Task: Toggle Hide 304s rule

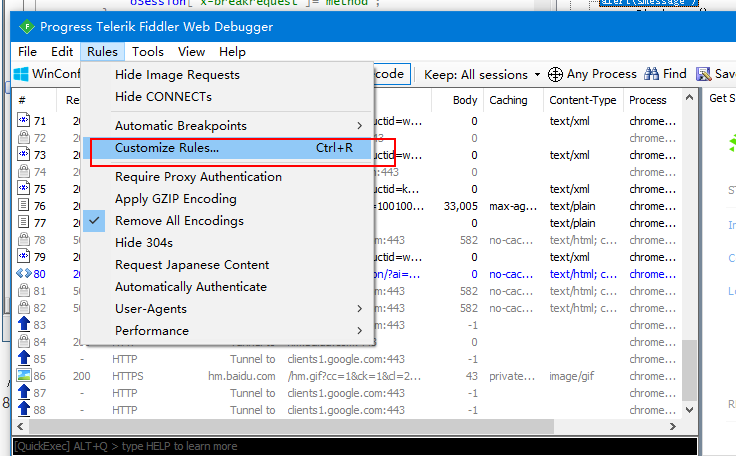Action: coord(228,243)
